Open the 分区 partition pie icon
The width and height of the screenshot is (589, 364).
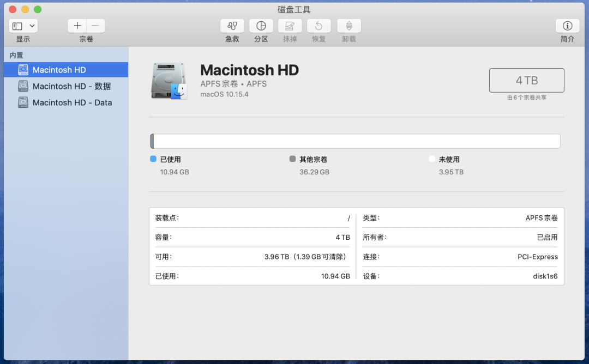[261, 26]
